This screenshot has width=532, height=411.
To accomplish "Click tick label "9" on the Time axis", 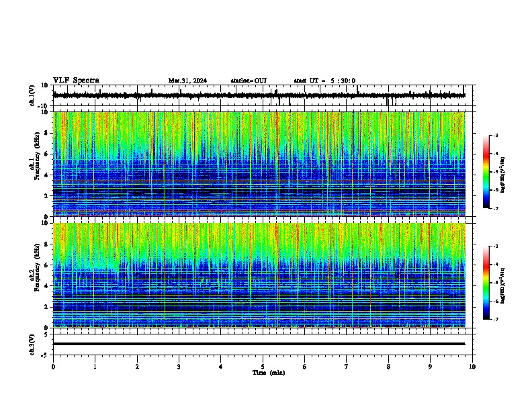I will (x=430, y=367).
